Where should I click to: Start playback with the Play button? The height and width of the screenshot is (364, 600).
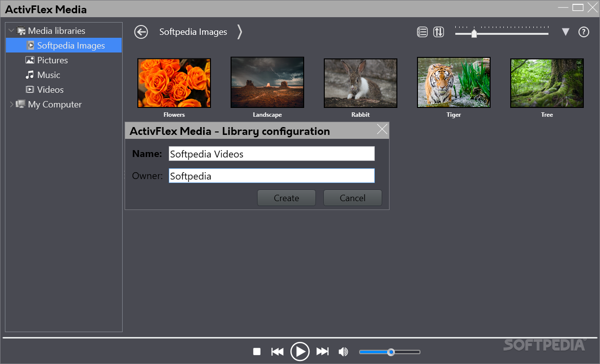pos(300,351)
